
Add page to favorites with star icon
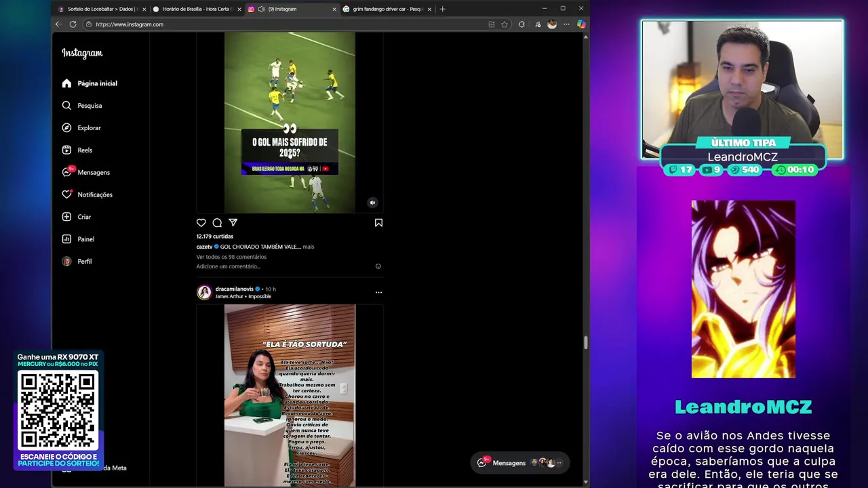(x=505, y=24)
